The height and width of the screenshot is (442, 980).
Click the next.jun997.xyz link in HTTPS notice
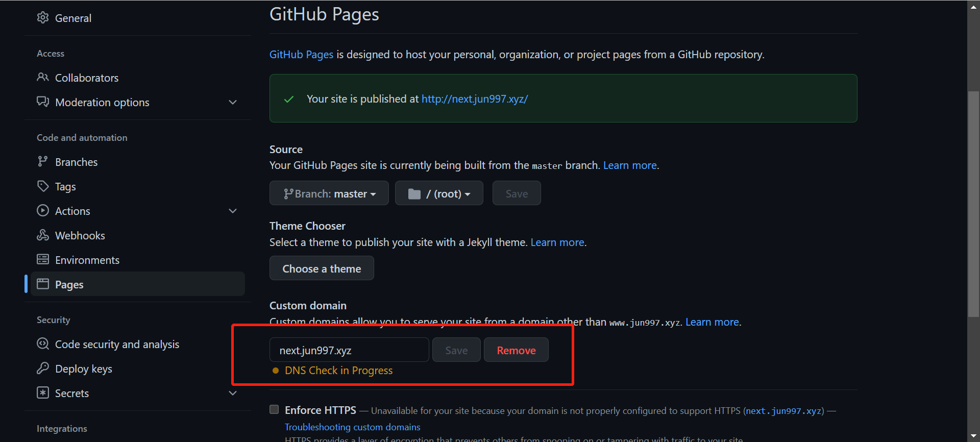(784, 411)
